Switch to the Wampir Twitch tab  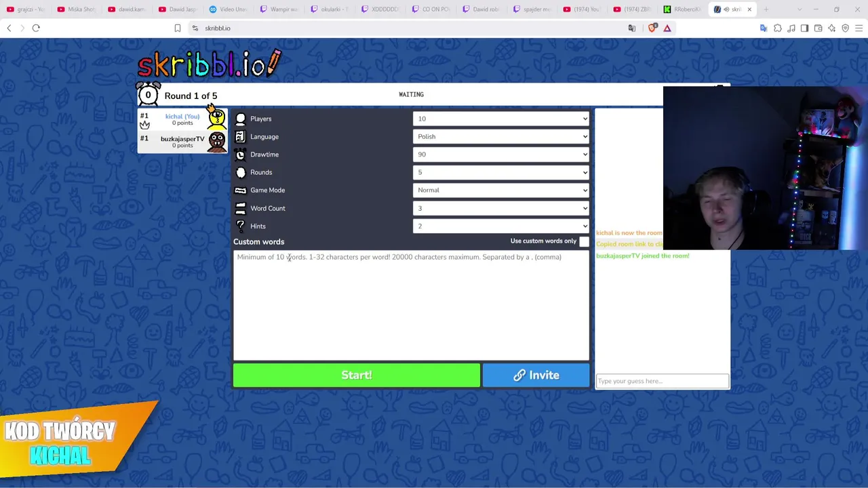point(279,9)
